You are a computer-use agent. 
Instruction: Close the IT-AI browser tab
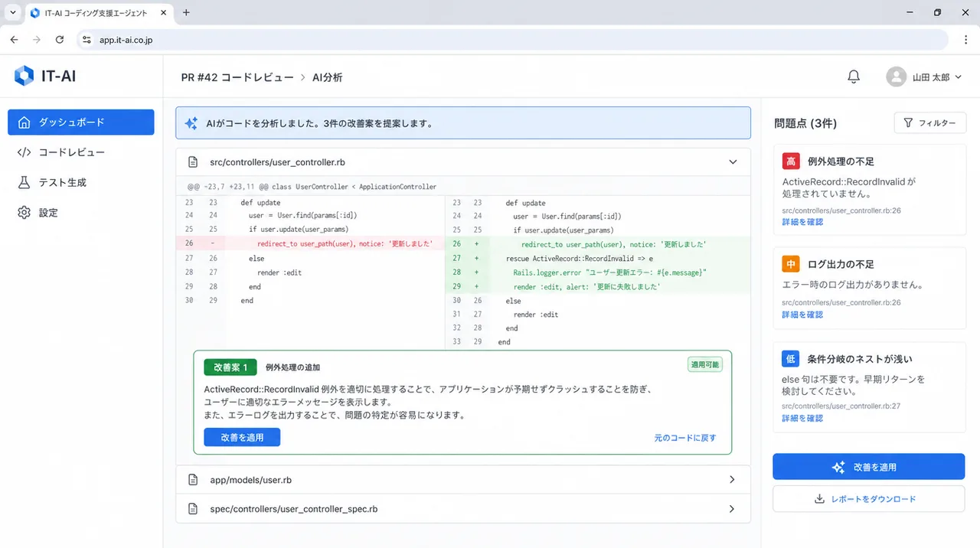click(165, 13)
